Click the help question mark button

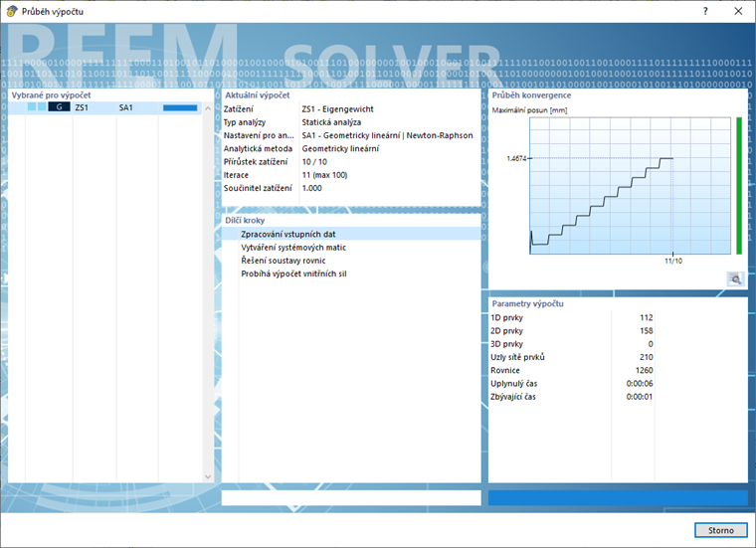pos(705,11)
